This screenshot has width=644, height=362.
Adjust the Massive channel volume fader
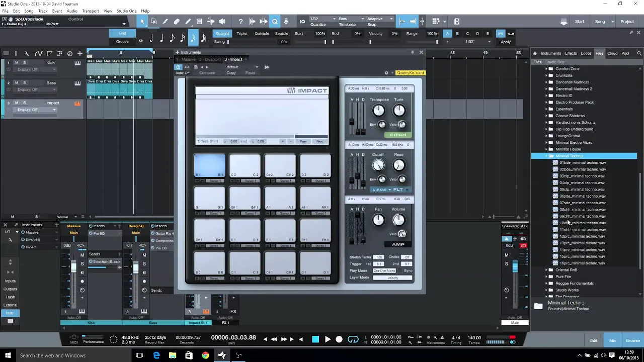(x=73, y=267)
